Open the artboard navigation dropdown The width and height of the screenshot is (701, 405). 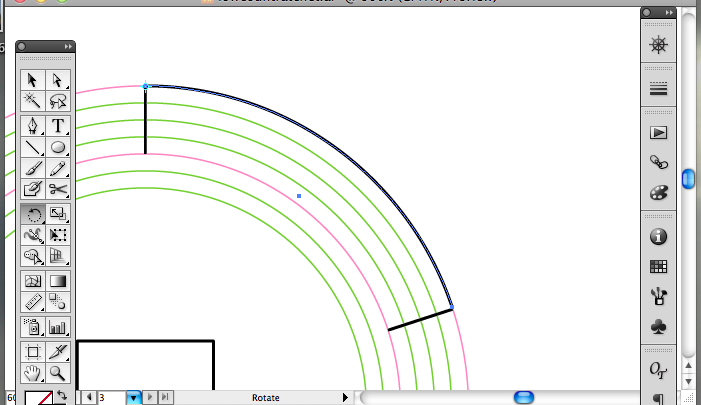tap(133, 397)
